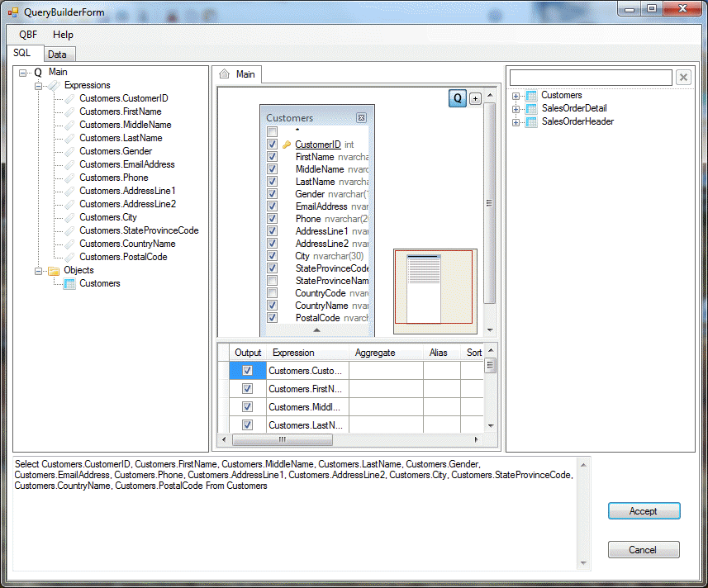The image size is (708, 588).
Task: Click the Cancel button
Action: 643,550
